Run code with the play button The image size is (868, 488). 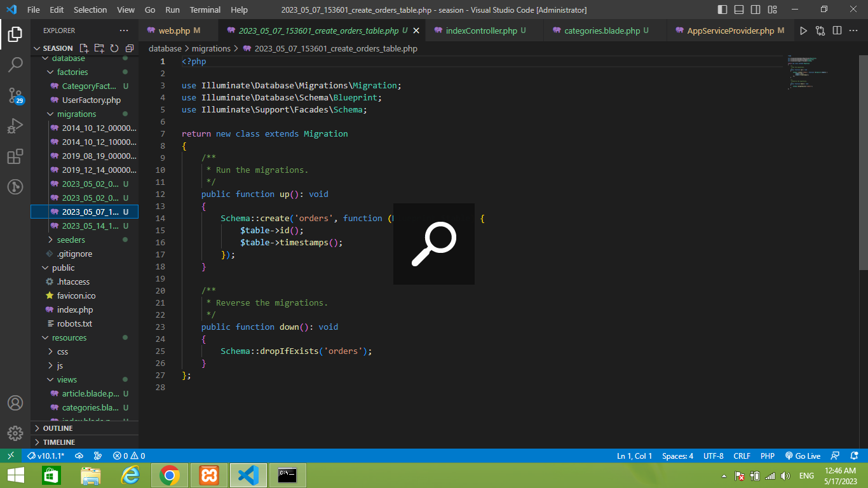(803, 30)
